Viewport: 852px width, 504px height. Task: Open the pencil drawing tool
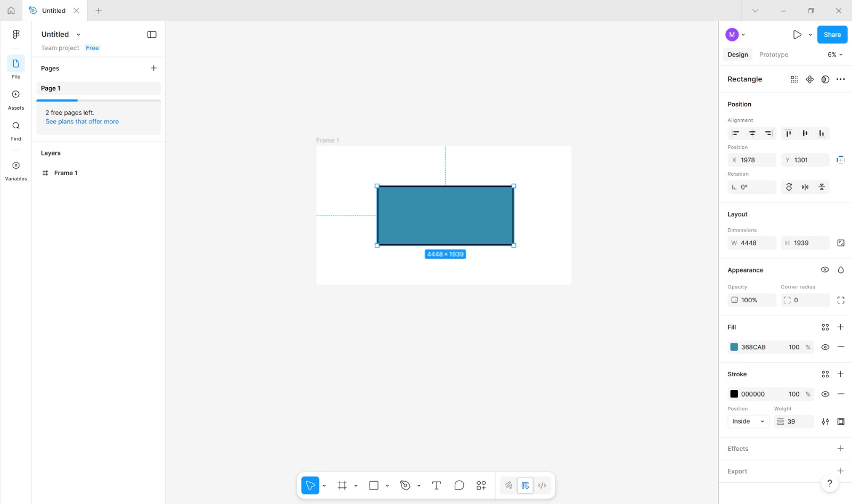pyautogui.click(x=508, y=485)
